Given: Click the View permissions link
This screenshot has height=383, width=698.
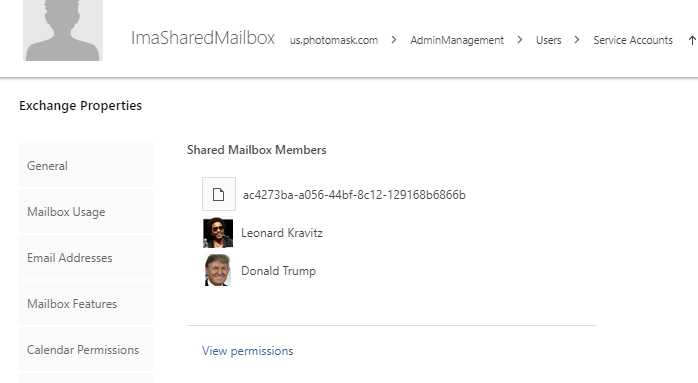Looking at the screenshot, I should [248, 351].
